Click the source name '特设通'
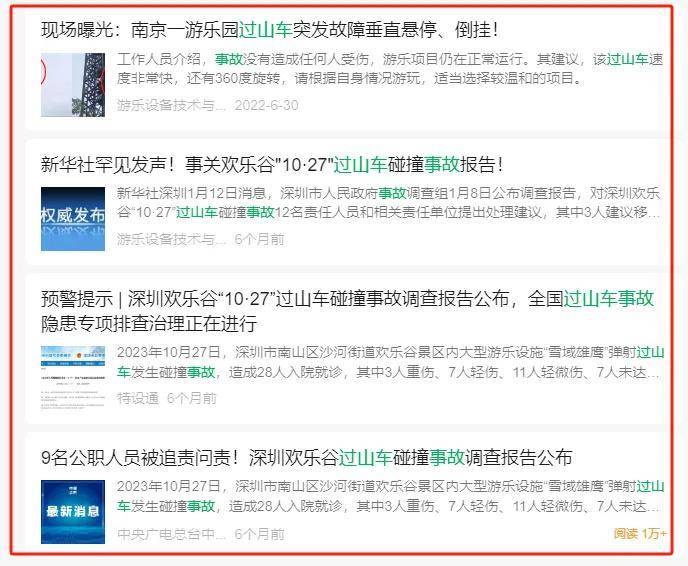Screen dimensions: 688x566 [x=138, y=398]
